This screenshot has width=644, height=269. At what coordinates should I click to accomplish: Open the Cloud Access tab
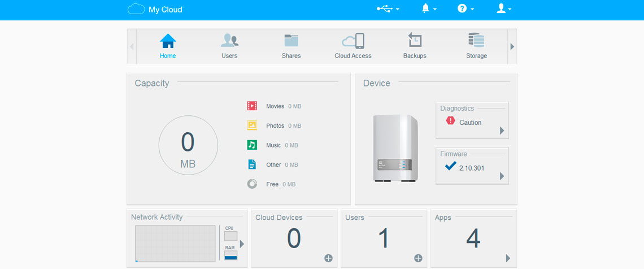[353, 46]
